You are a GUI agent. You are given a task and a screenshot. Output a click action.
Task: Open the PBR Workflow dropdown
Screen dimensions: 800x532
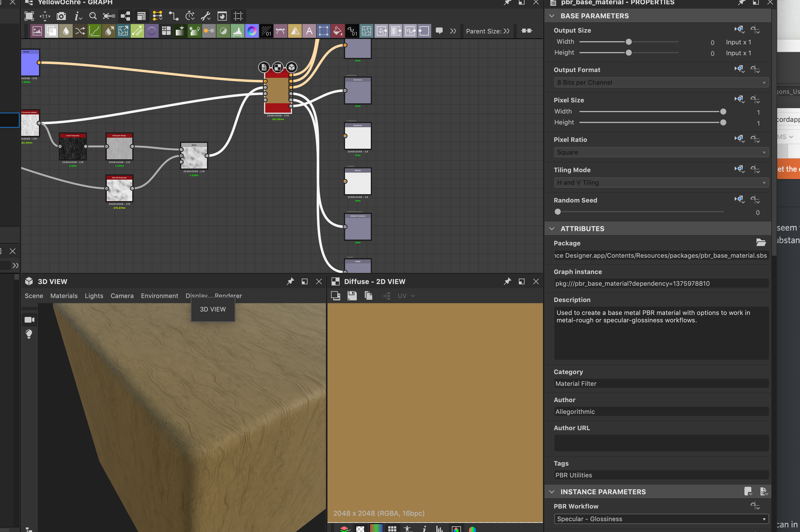pyautogui.click(x=661, y=519)
